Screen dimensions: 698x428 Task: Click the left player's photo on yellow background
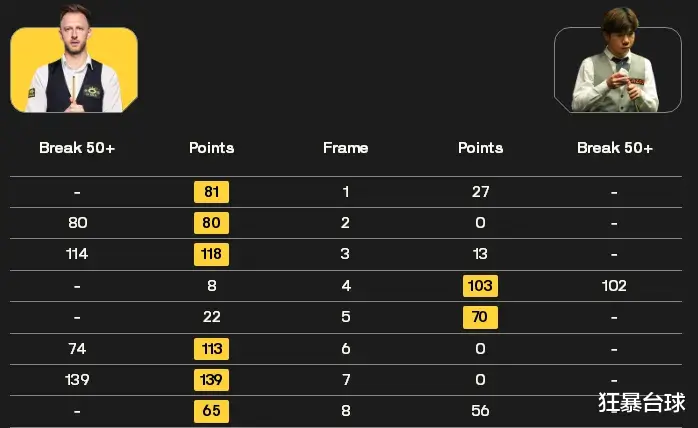(74, 60)
